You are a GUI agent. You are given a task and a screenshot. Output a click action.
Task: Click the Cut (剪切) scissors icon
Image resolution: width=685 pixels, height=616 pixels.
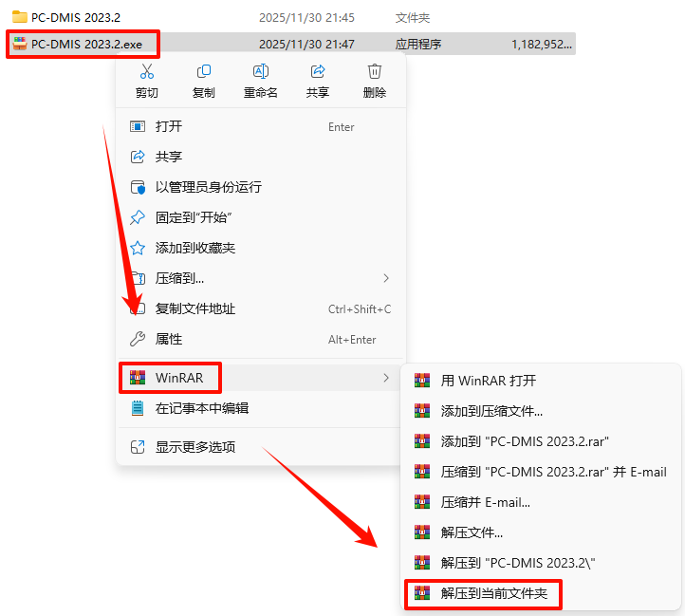pyautogui.click(x=147, y=71)
